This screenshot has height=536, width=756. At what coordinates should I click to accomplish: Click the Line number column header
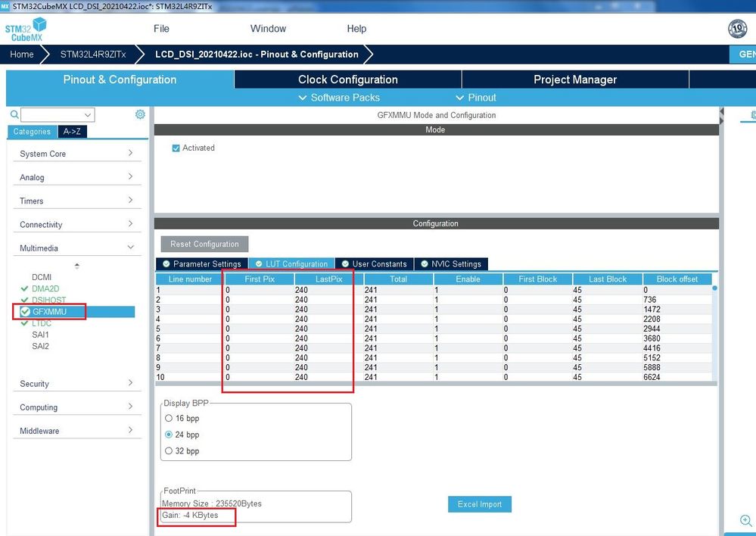[190, 279]
